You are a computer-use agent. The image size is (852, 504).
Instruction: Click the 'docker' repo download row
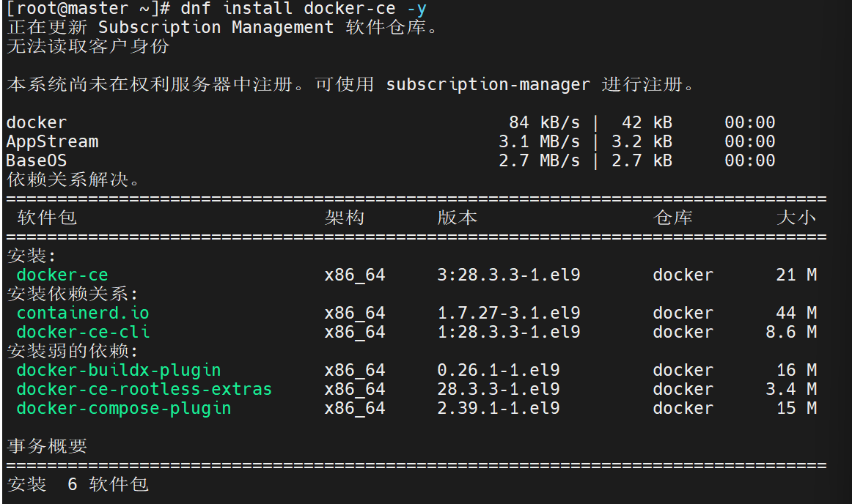(x=391, y=123)
